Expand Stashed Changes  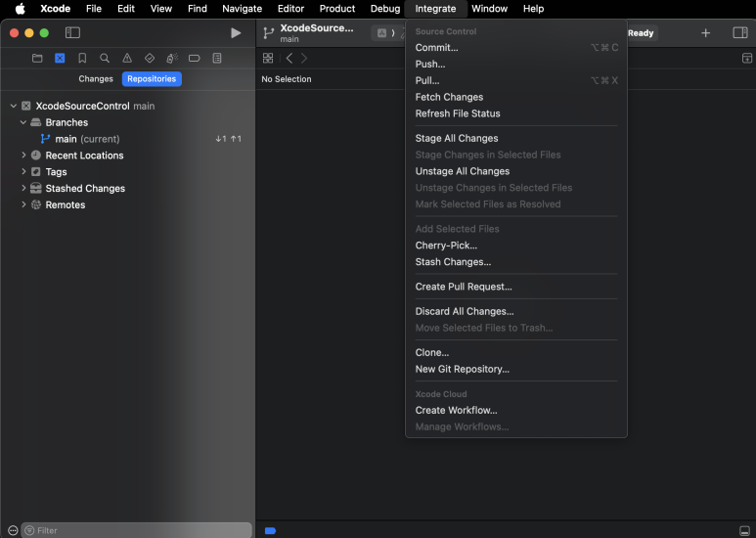(23, 188)
